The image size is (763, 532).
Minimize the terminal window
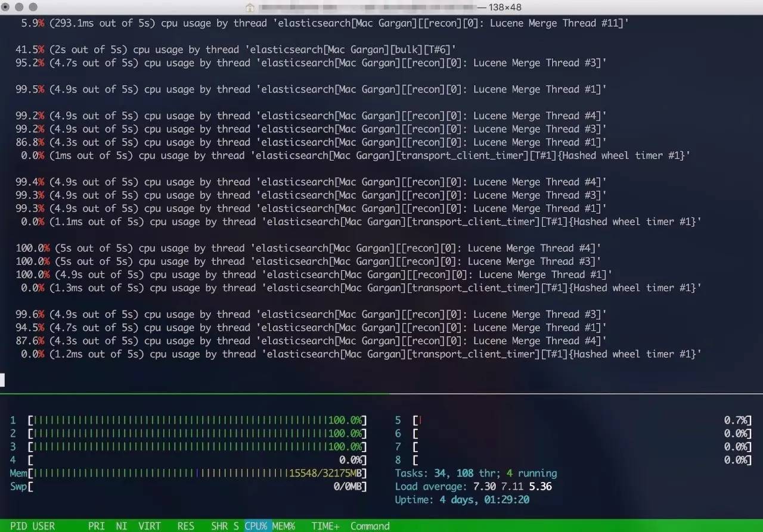coord(20,7)
